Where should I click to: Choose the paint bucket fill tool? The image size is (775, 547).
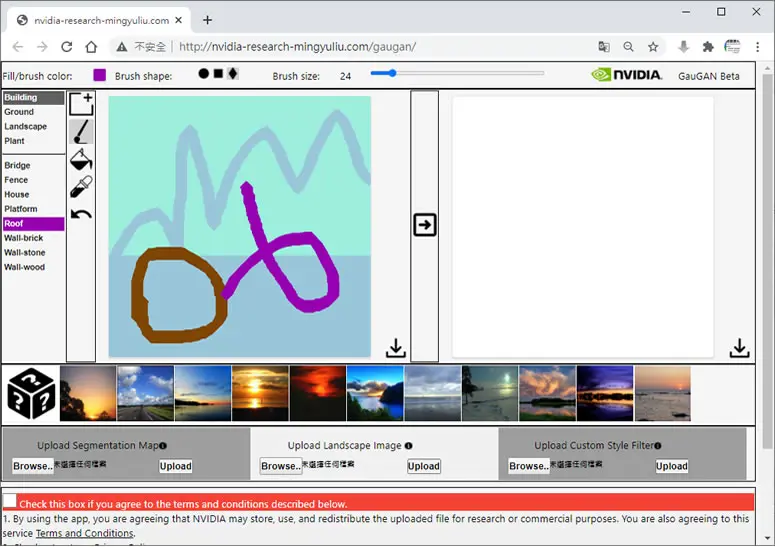pyautogui.click(x=81, y=160)
